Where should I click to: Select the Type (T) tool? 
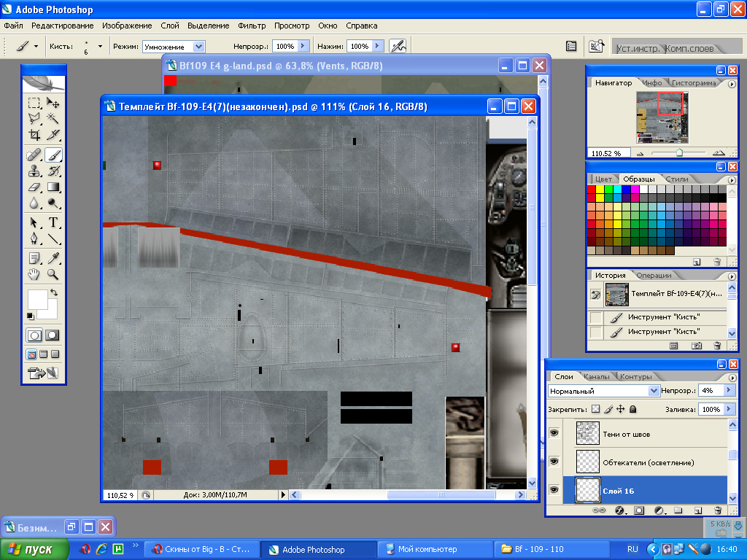point(53,222)
